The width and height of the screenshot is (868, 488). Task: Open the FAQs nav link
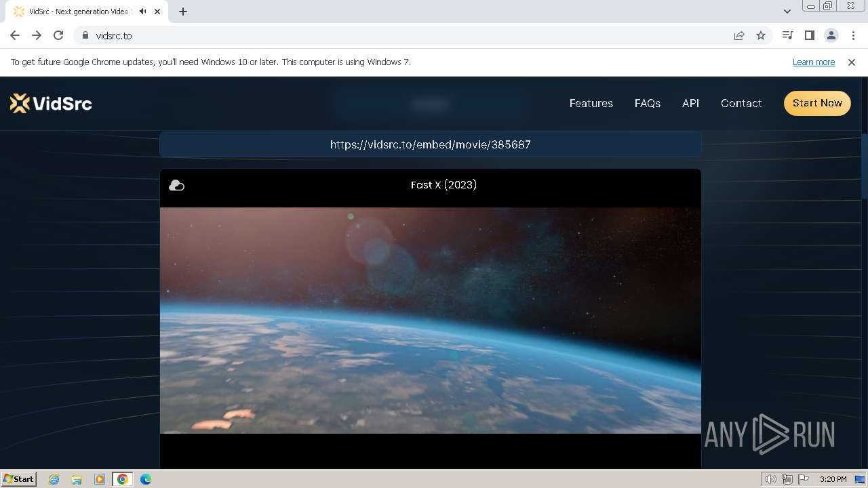pos(647,103)
